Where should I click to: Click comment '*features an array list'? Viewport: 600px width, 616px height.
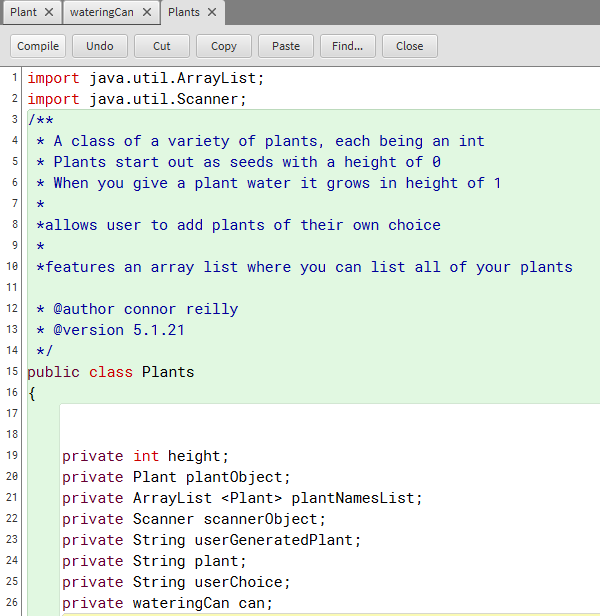[305, 267]
